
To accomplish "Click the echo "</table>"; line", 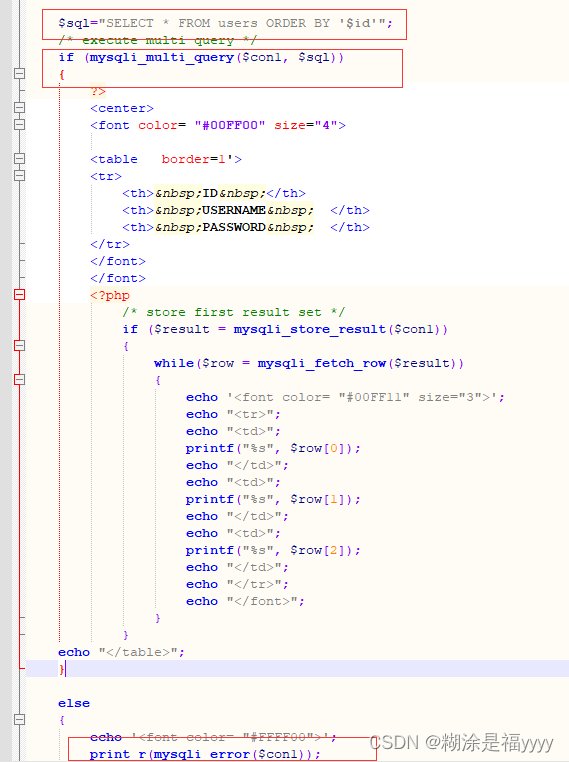I will coord(121,652).
